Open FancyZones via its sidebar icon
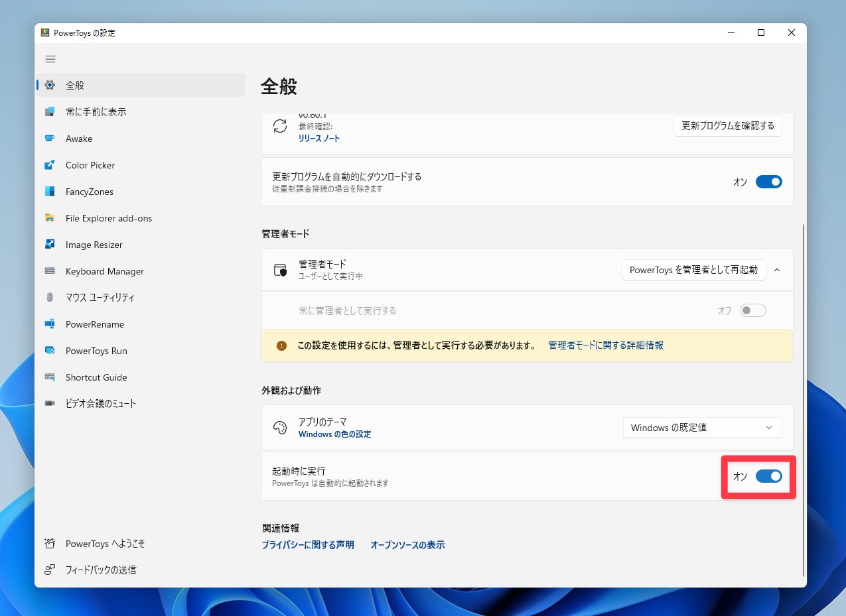This screenshot has height=616, width=846. (50, 192)
